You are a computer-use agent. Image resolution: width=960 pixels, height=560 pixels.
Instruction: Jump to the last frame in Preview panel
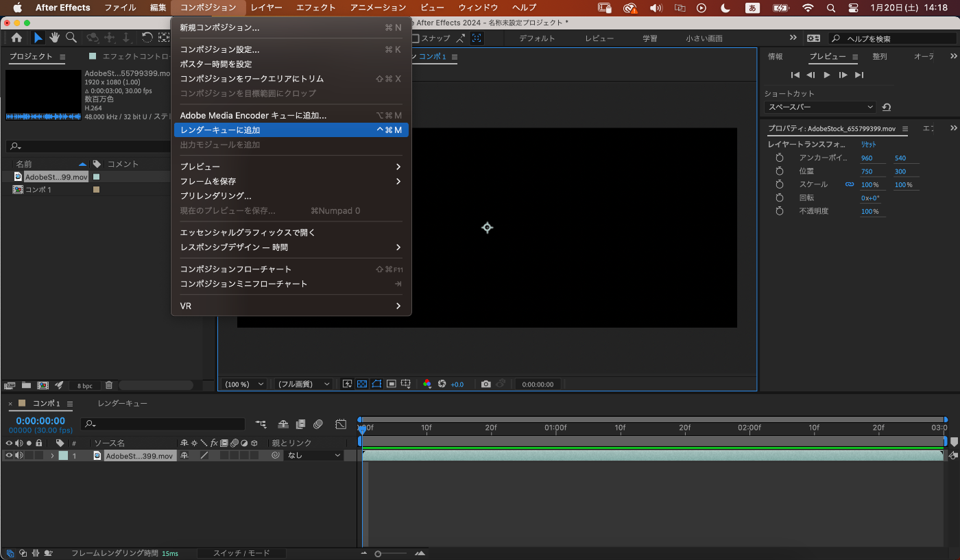tap(859, 75)
